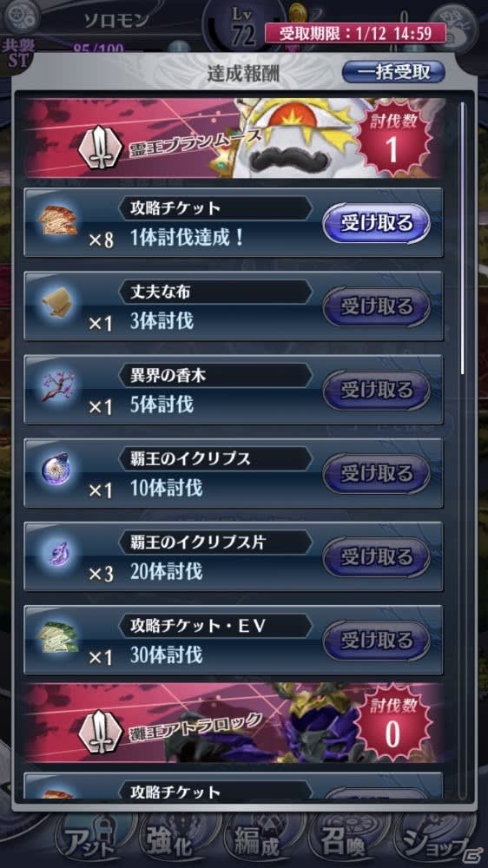This screenshot has height=868, width=488.
Task: Click 受け取る for 5体討伐 reward
Action: pos(377,390)
